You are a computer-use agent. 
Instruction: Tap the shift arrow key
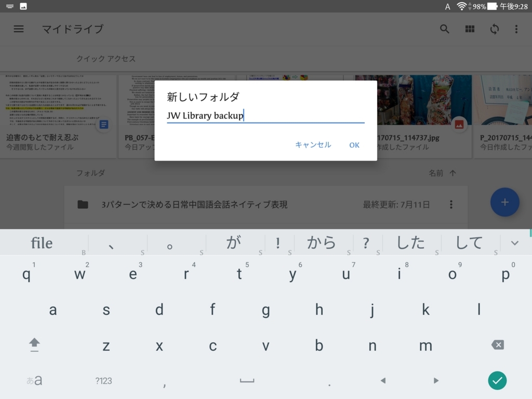pyautogui.click(x=34, y=345)
